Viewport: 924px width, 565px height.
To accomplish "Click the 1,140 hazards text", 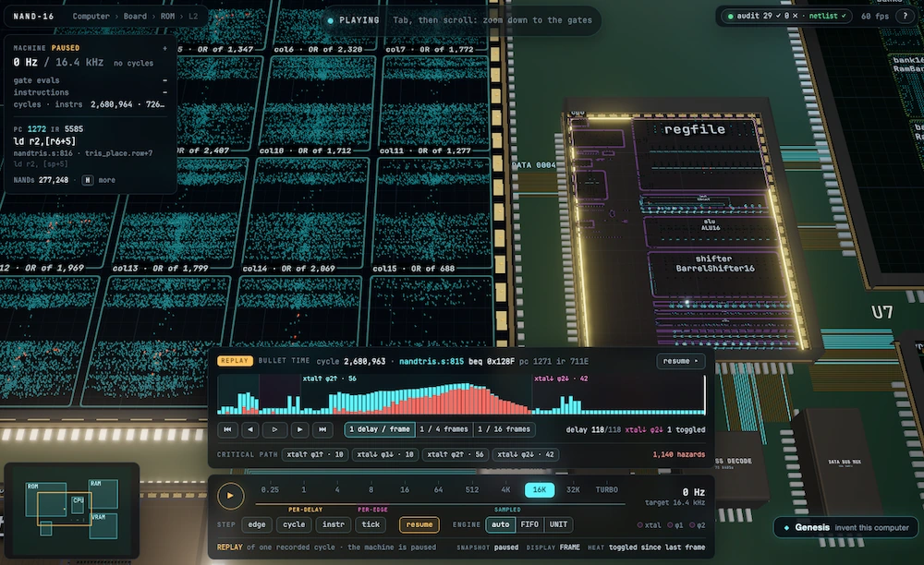I will pyautogui.click(x=678, y=454).
